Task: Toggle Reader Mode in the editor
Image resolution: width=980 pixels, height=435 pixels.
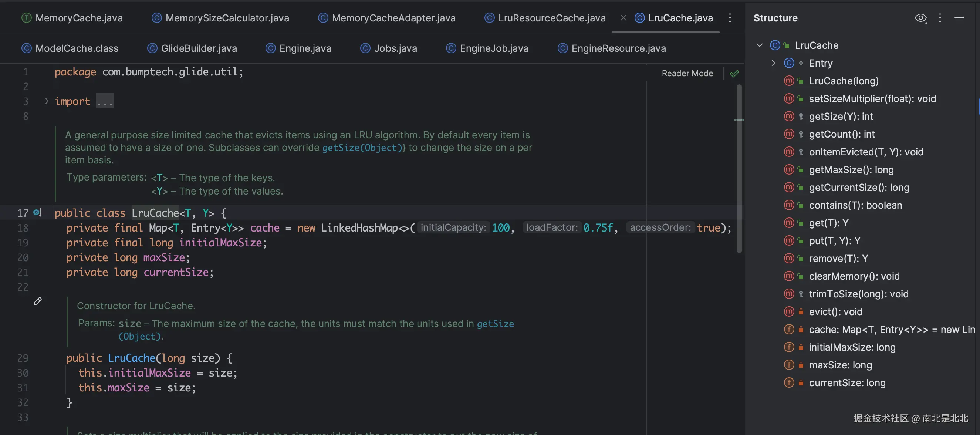Action: [687, 73]
